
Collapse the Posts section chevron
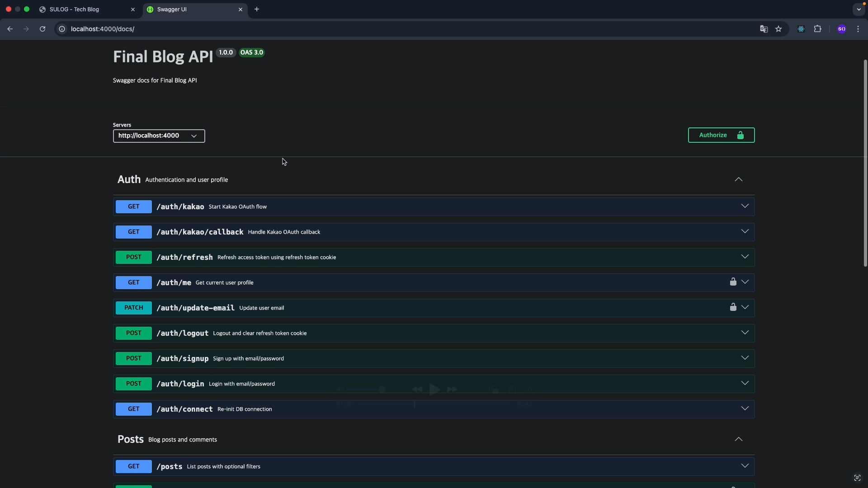738,439
